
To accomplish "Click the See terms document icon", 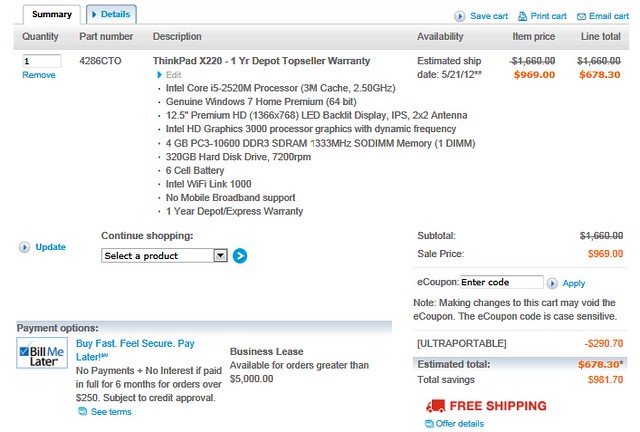I will click(82, 412).
